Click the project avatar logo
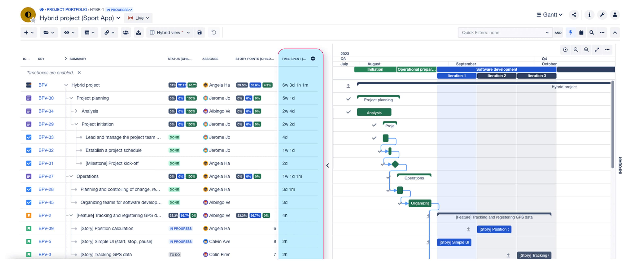 coord(28,15)
